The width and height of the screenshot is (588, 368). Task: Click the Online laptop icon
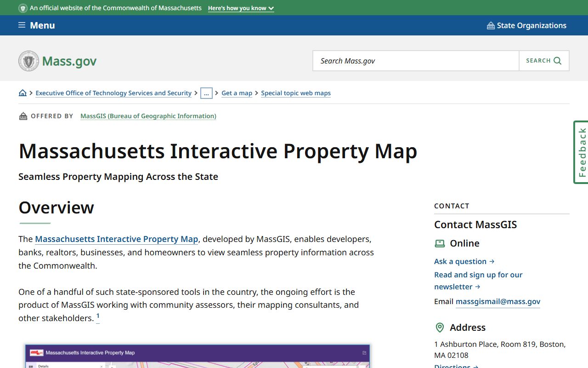tap(440, 243)
